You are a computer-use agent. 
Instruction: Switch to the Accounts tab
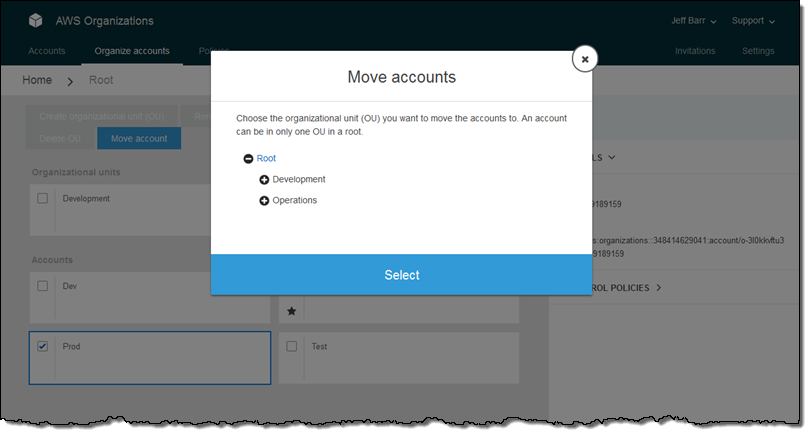pyautogui.click(x=46, y=51)
